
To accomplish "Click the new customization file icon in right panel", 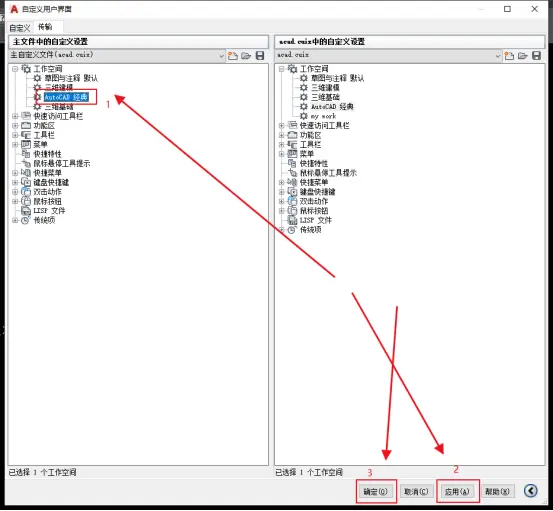I will click(x=509, y=56).
